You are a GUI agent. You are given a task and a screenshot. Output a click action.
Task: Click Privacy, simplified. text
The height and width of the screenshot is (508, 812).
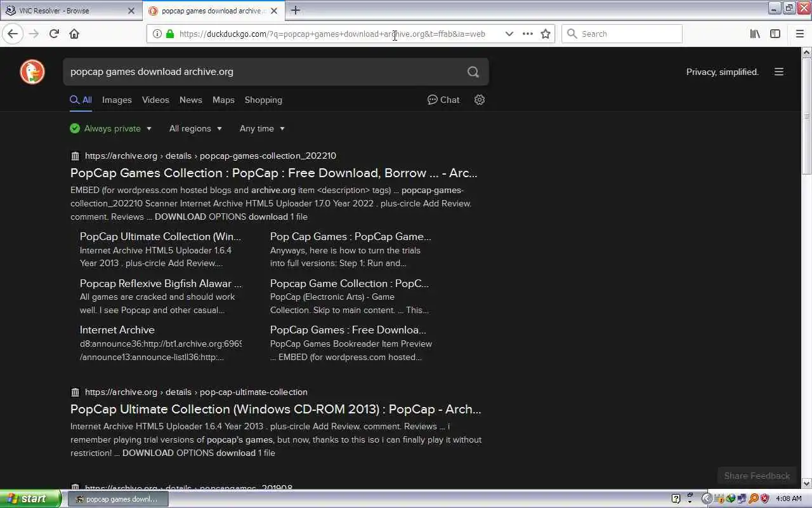pos(723,72)
